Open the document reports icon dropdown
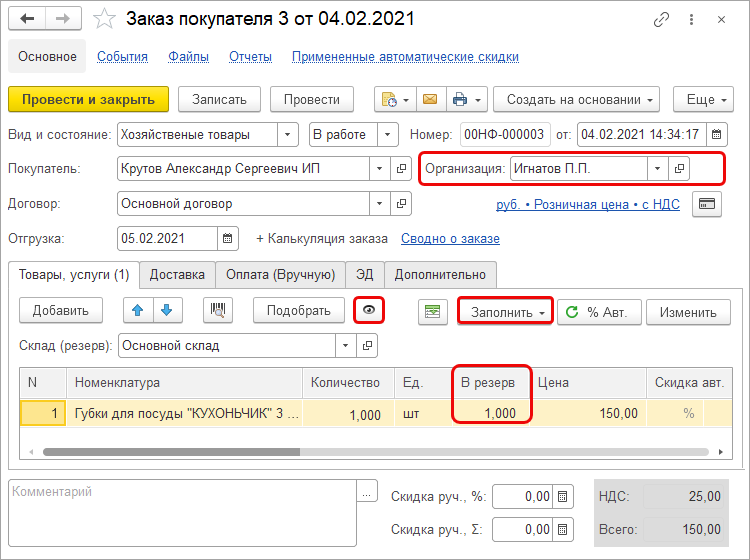The image size is (750, 560). point(395,99)
